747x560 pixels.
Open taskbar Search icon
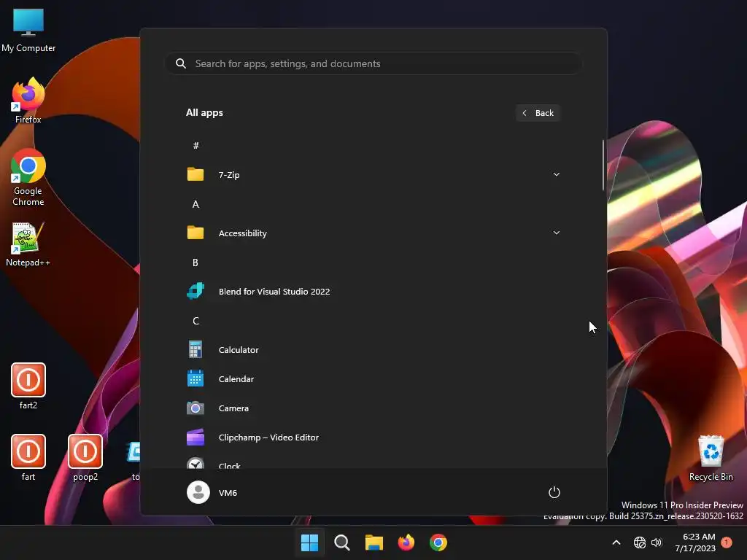tap(341, 542)
